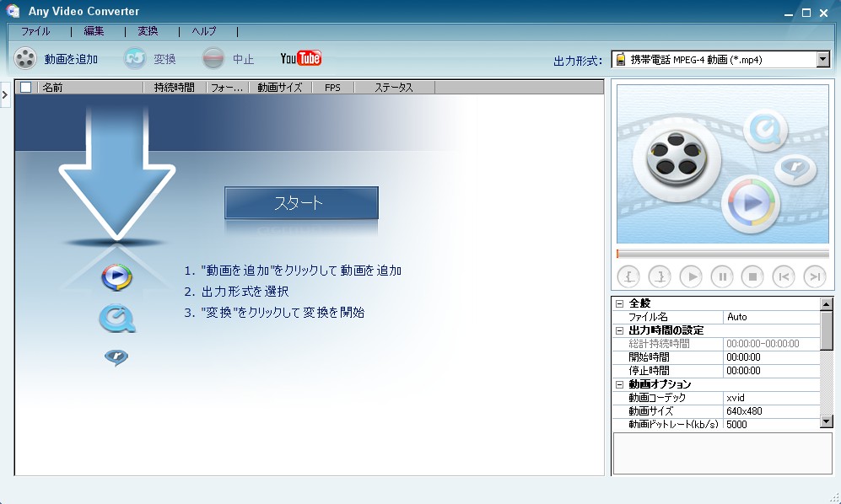Click the properties panel scroll down arrow

pyautogui.click(x=827, y=421)
